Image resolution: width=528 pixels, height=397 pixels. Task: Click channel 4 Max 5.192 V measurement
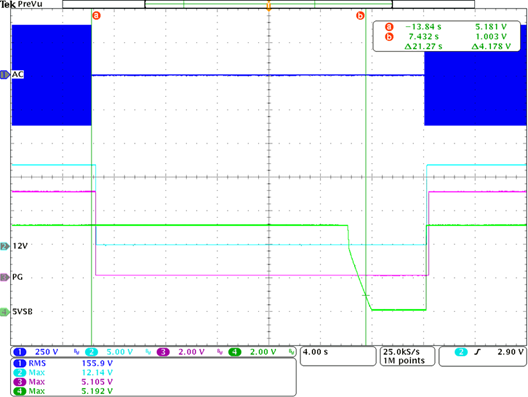[x=63, y=391]
